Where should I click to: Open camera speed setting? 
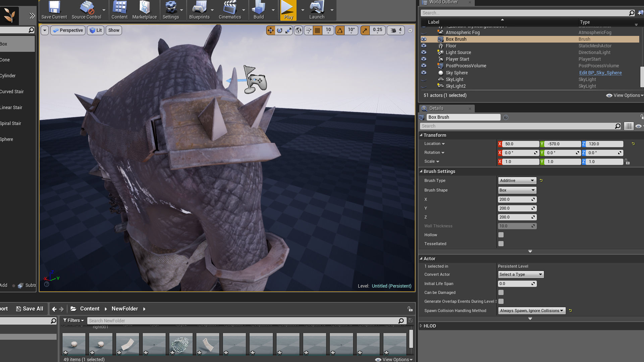(395, 30)
